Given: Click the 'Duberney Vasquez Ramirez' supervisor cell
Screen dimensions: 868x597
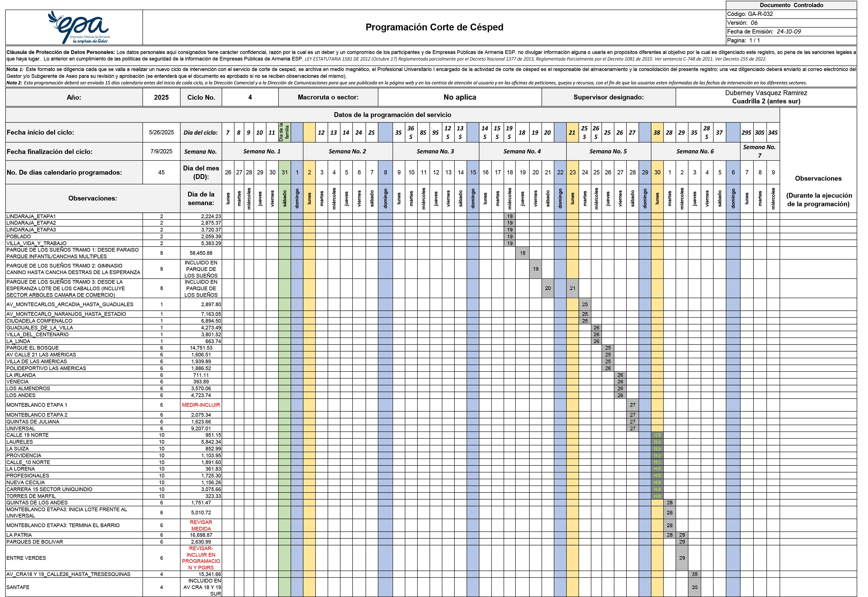Looking at the screenshot, I should coord(766,97).
